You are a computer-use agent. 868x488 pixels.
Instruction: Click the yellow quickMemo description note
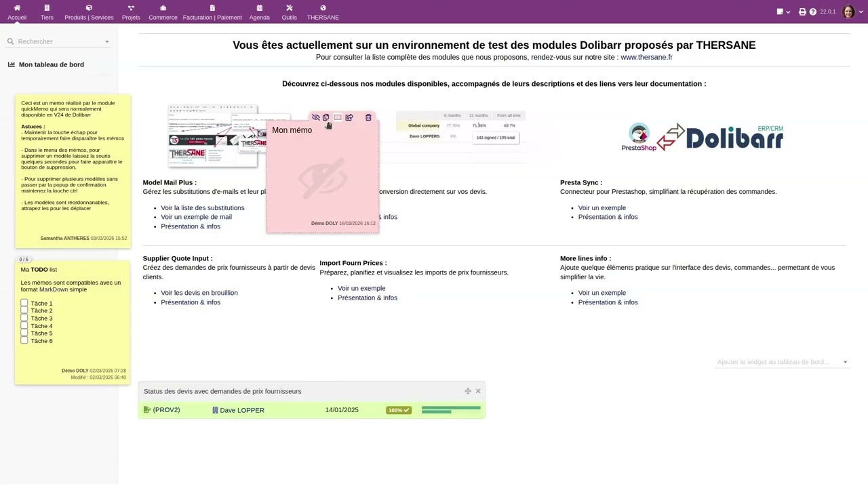point(73,171)
